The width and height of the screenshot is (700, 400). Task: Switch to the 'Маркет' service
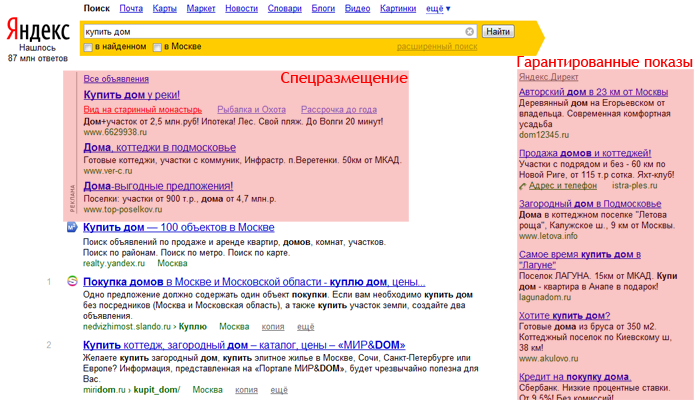[x=201, y=8]
